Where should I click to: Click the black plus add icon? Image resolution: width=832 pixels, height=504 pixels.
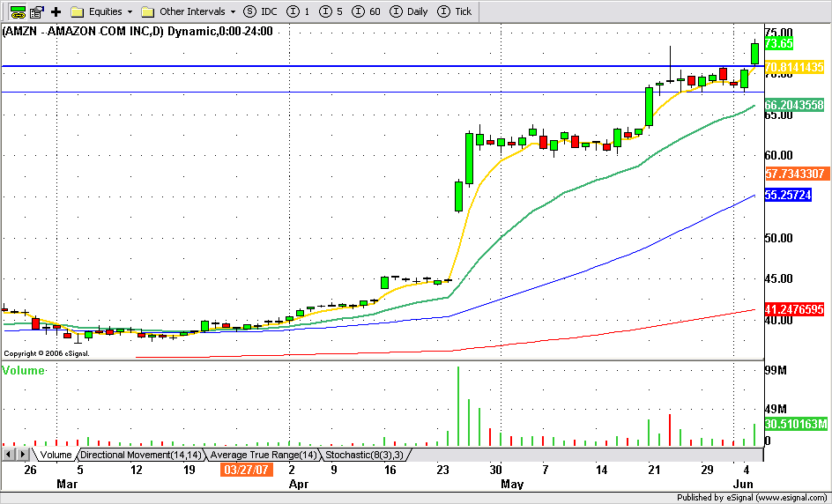(56, 11)
